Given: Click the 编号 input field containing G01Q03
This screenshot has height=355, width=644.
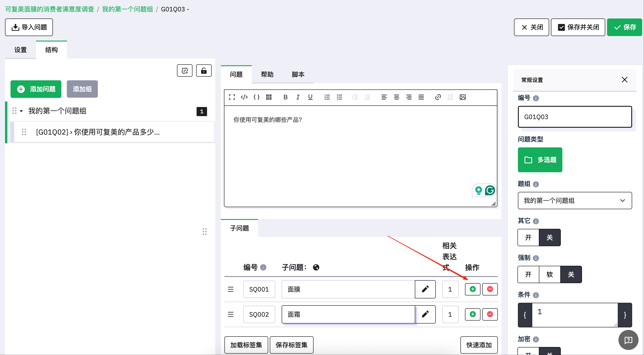Looking at the screenshot, I should coord(574,117).
